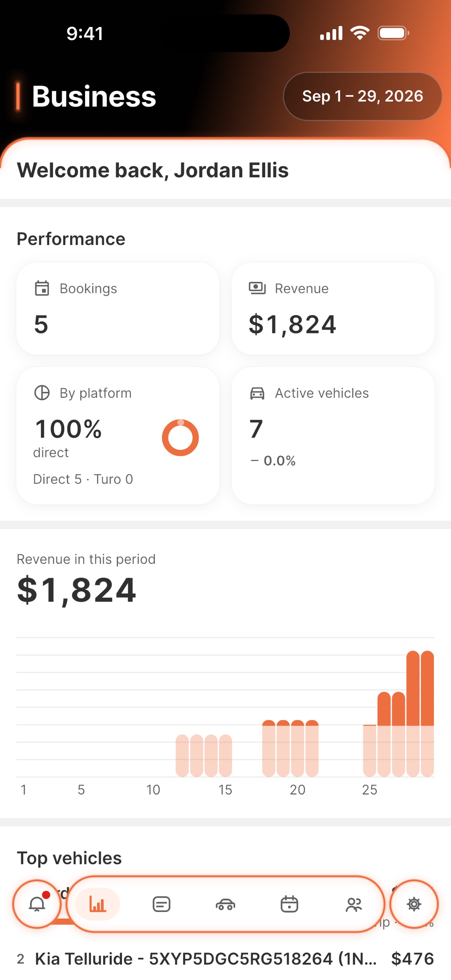Open the notifications bell
The width and height of the screenshot is (451, 980).
(x=37, y=904)
